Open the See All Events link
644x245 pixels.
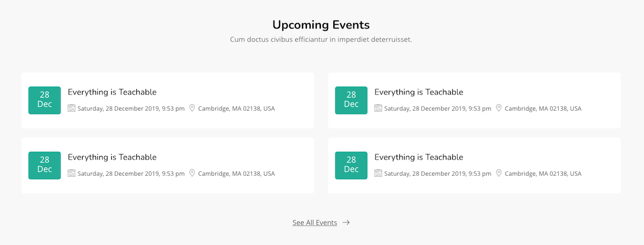coord(314,222)
